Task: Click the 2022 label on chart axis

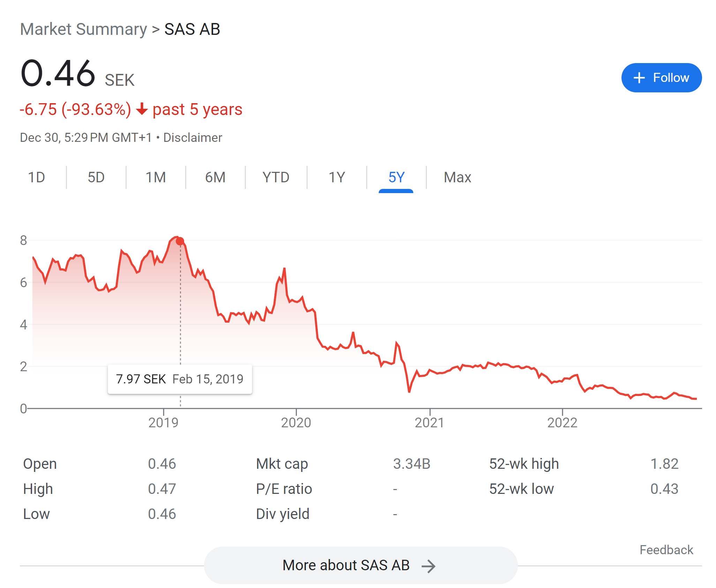Action: 562,422
